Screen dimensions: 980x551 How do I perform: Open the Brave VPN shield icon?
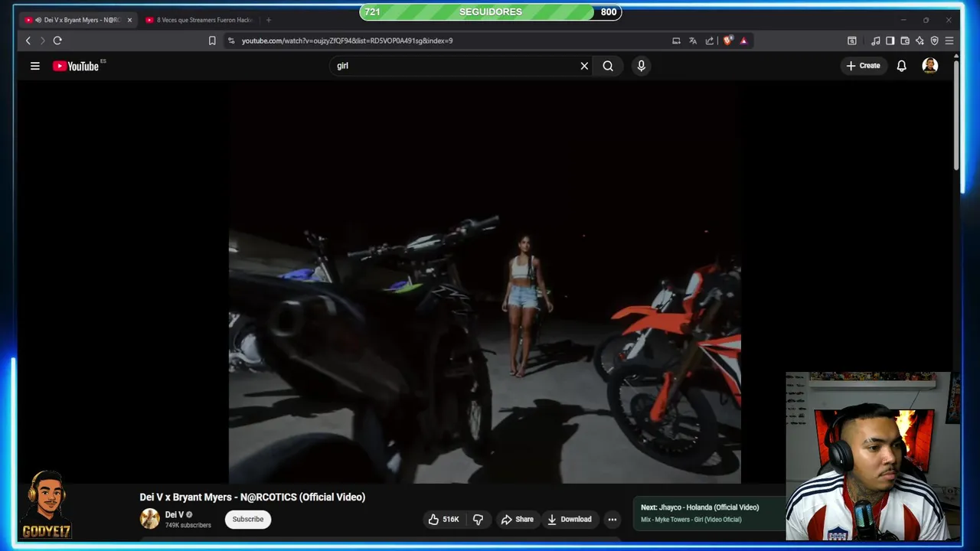(x=934, y=41)
